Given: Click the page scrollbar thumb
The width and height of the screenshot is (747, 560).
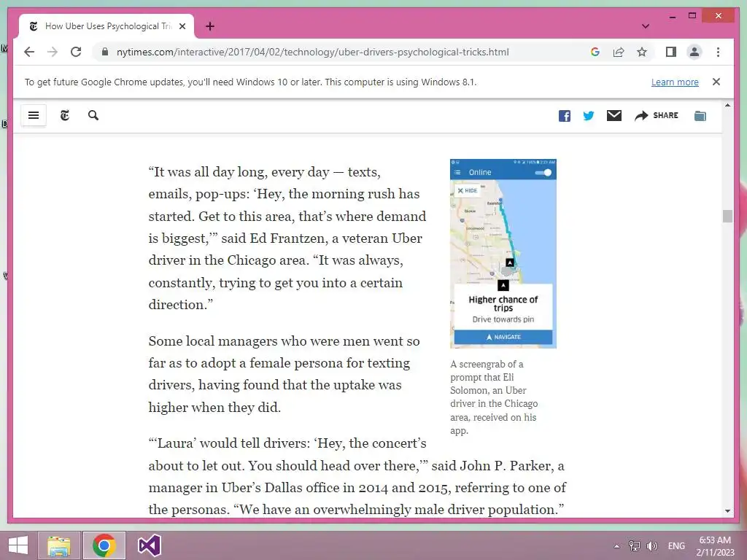Looking at the screenshot, I should click(x=727, y=216).
